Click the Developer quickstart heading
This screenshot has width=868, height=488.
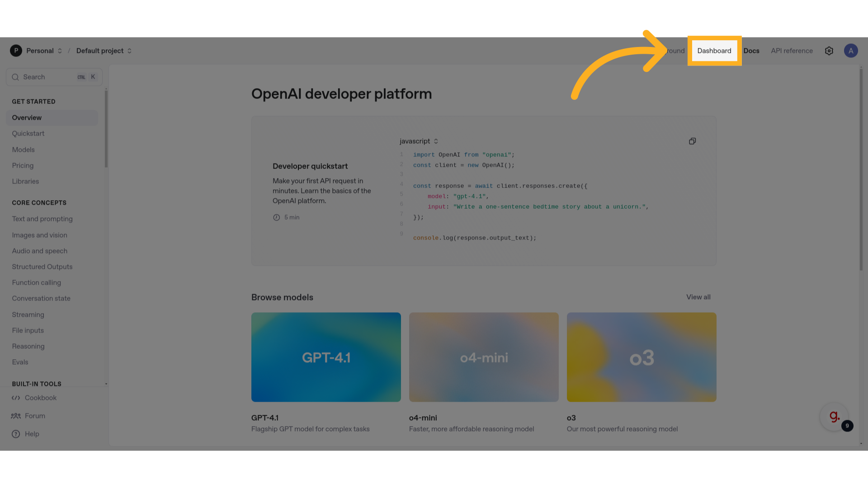click(x=310, y=166)
